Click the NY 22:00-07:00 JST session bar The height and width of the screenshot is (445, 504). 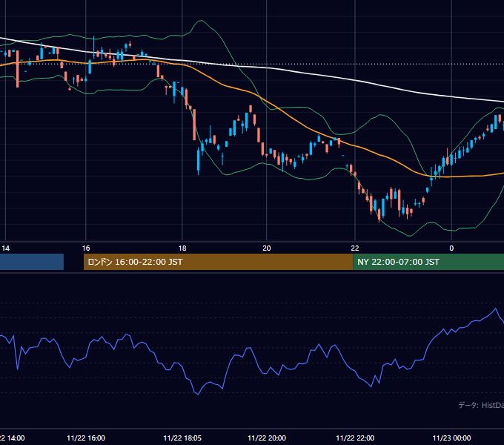pos(428,262)
